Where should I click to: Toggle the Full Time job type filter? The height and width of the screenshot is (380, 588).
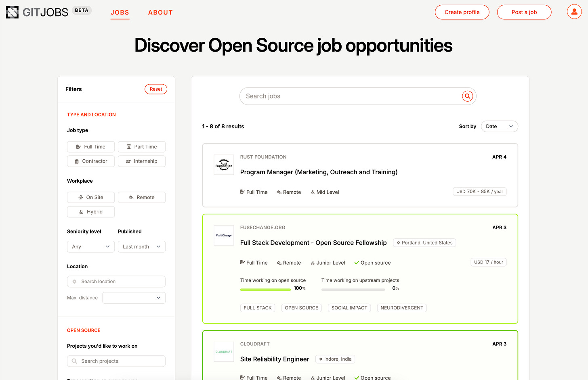[x=91, y=147]
